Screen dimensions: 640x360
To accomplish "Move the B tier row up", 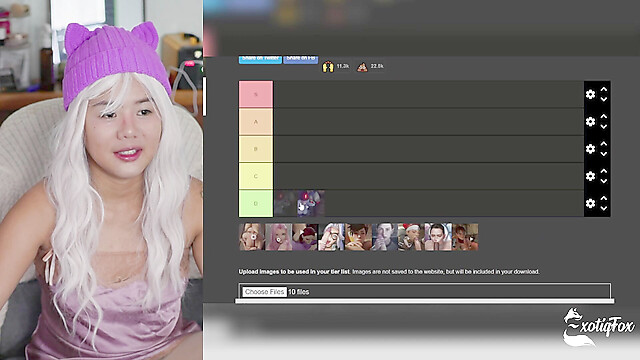I will coord(604,144).
